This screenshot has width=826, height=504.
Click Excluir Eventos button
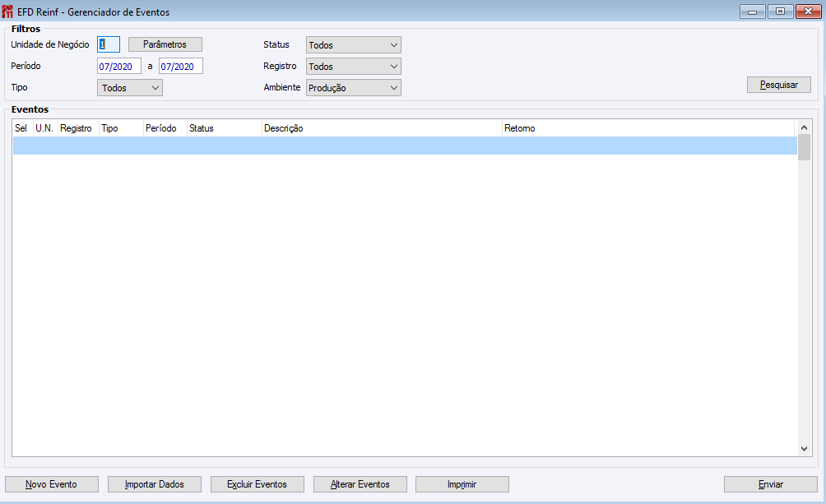coord(257,484)
